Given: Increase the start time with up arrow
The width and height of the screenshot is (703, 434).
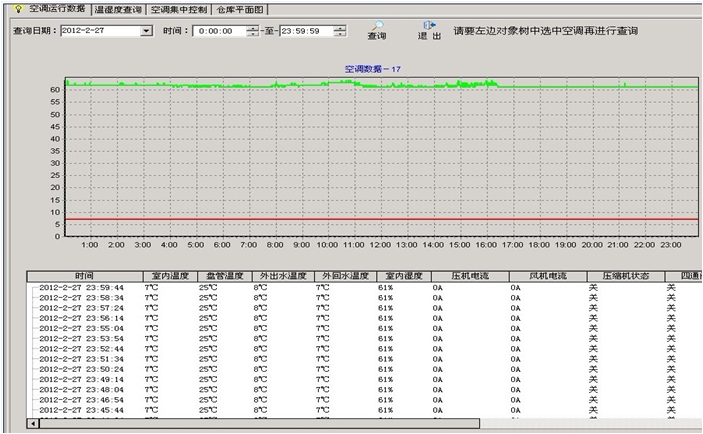Looking at the screenshot, I should click(x=252, y=28).
